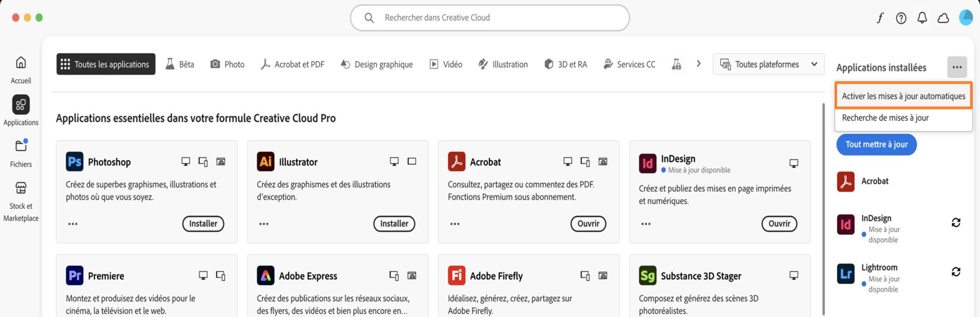Click the Adobe Firefly title text
This screenshot has width=980, height=317.
(x=496, y=276)
